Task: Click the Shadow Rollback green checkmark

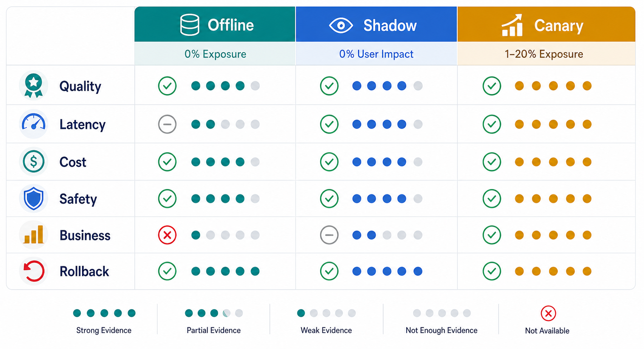Action: click(329, 271)
